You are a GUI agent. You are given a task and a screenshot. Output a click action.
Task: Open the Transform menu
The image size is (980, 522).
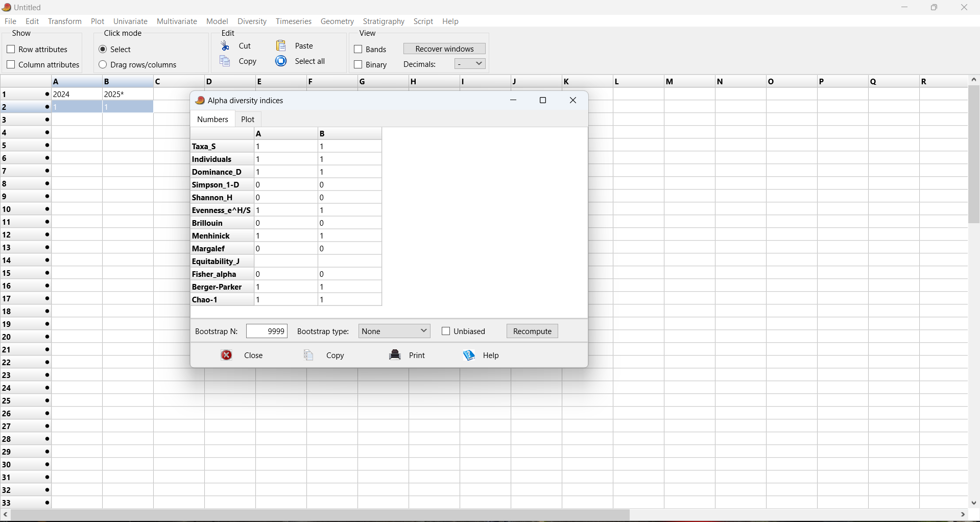tap(65, 21)
